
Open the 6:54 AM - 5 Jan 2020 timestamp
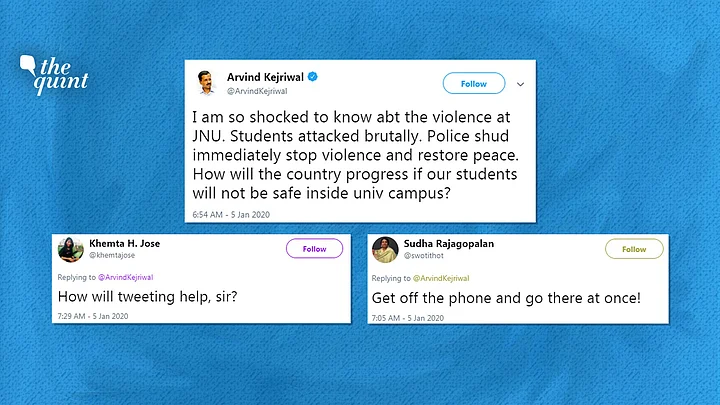(x=231, y=214)
